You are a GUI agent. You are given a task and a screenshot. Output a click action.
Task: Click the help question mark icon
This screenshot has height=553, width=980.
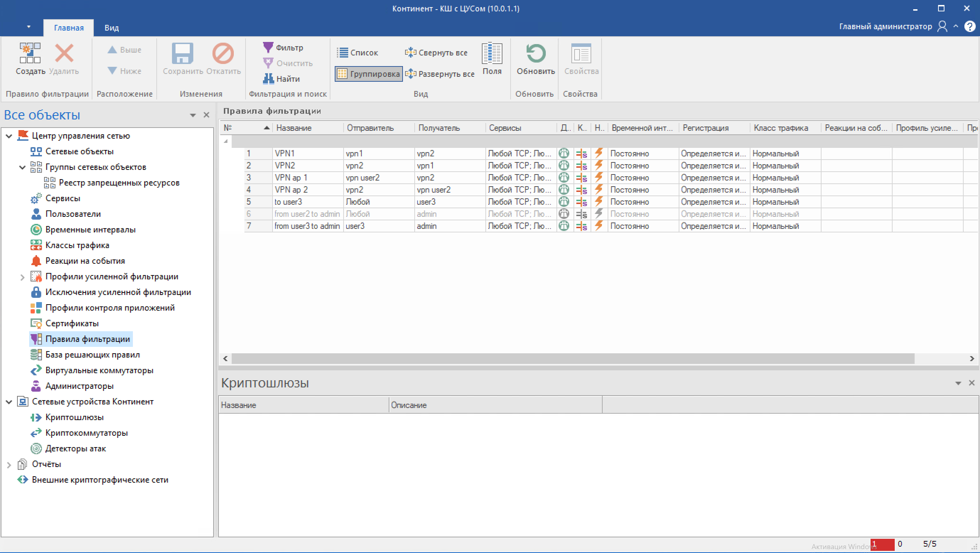point(970,26)
